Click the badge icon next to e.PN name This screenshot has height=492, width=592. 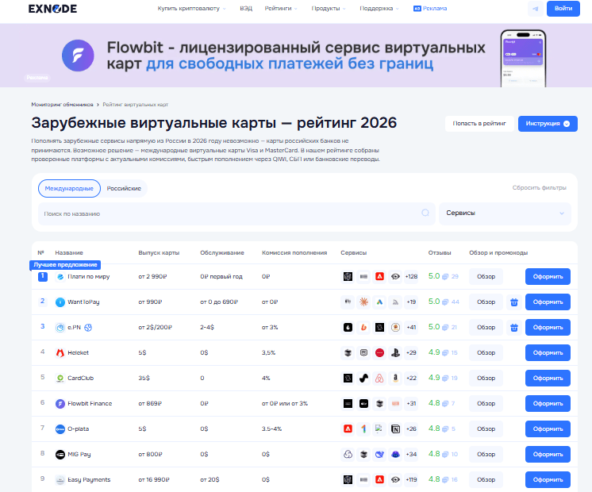pos(88,327)
